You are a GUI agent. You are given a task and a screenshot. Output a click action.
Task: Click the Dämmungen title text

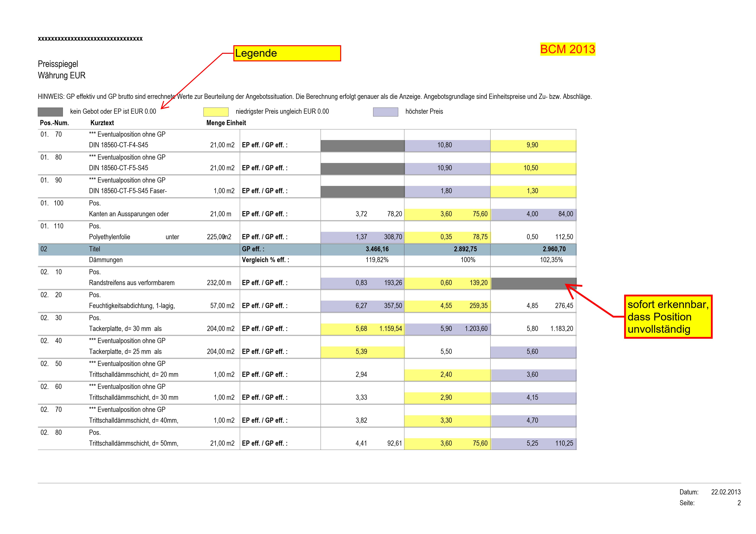(106, 260)
